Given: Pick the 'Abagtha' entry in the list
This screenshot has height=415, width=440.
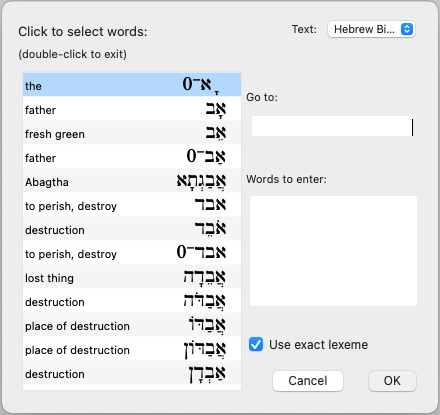Looking at the screenshot, I should [x=132, y=181].
